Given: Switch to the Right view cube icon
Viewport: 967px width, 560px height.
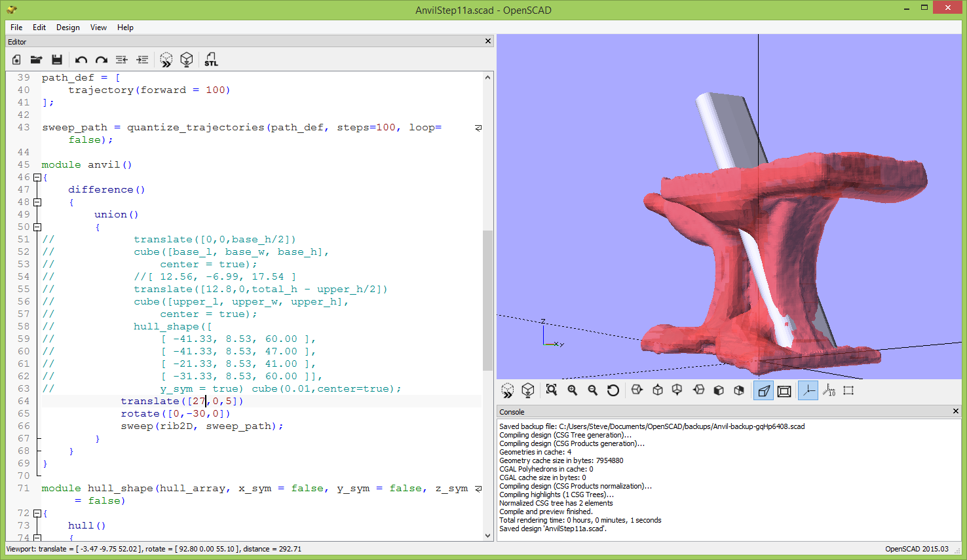Looking at the screenshot, I should click(637, 390).
